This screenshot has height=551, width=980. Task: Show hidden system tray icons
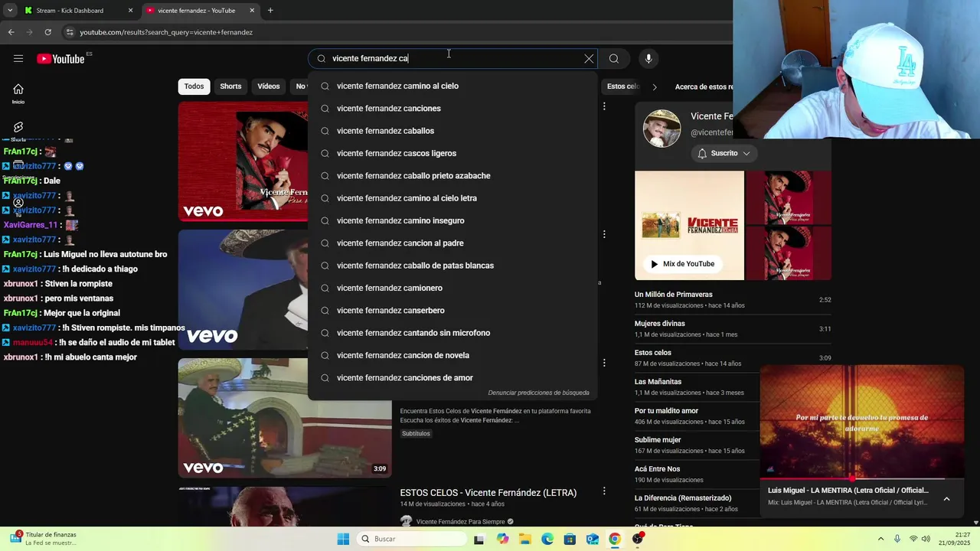880,539
